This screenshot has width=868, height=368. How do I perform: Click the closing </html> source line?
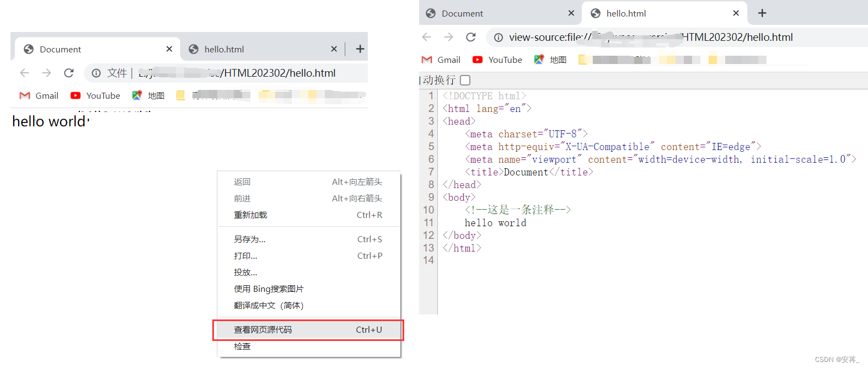click(462, 248)
